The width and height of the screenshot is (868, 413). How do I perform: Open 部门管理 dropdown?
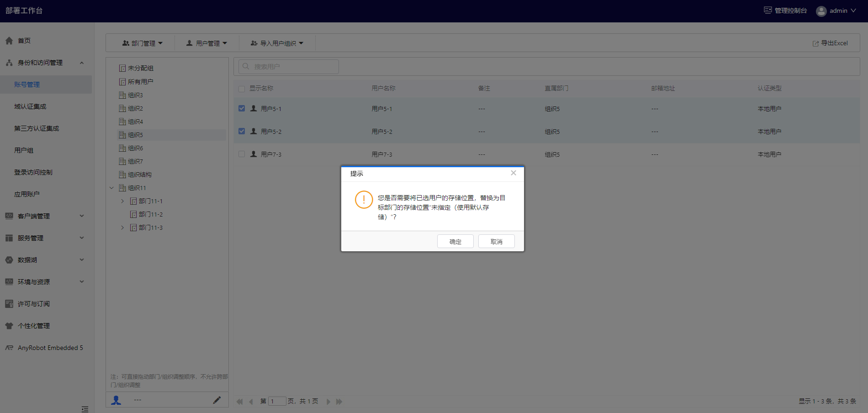click(x=142, y=43)
